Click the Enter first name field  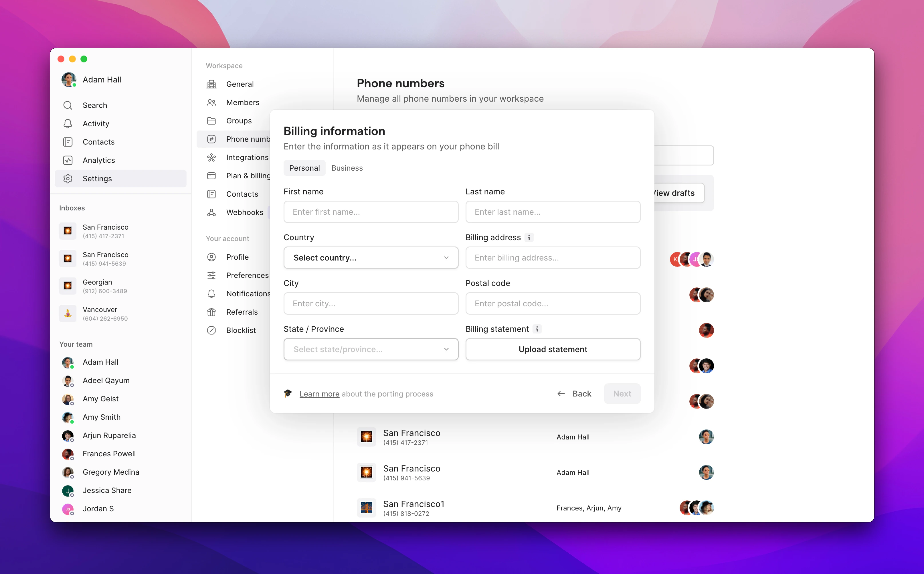point(371,212)
